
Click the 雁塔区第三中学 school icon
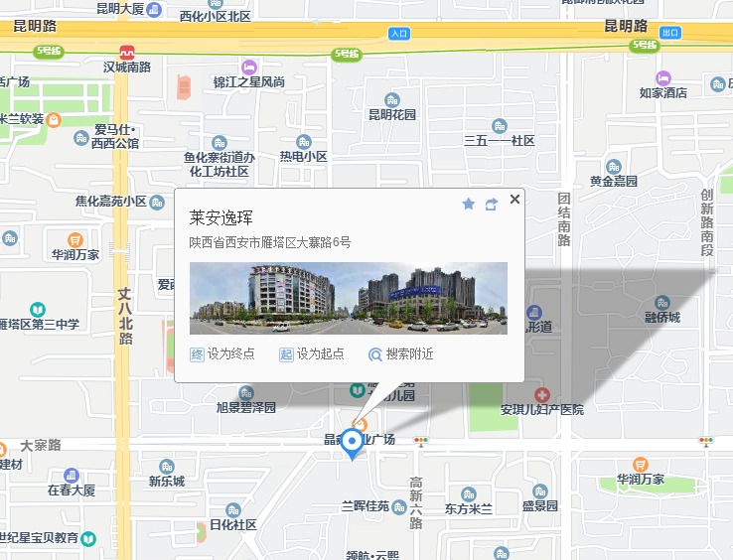coord(38,310)
